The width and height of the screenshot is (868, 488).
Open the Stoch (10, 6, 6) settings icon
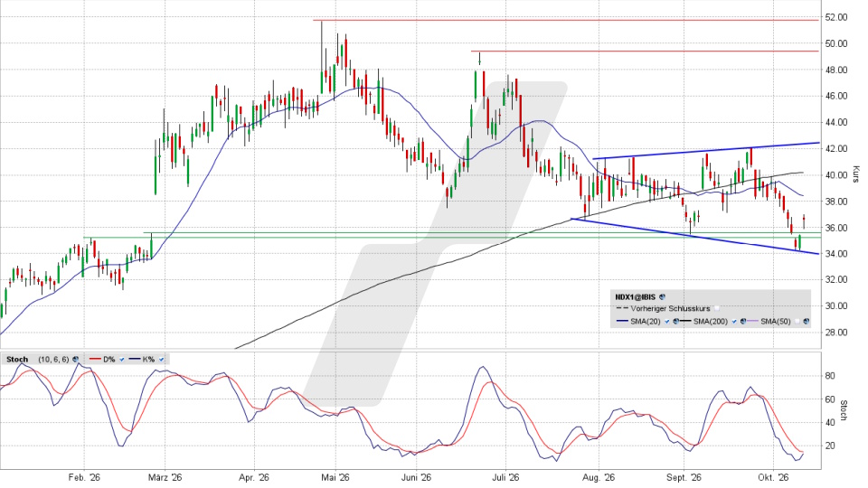point(75,359)
